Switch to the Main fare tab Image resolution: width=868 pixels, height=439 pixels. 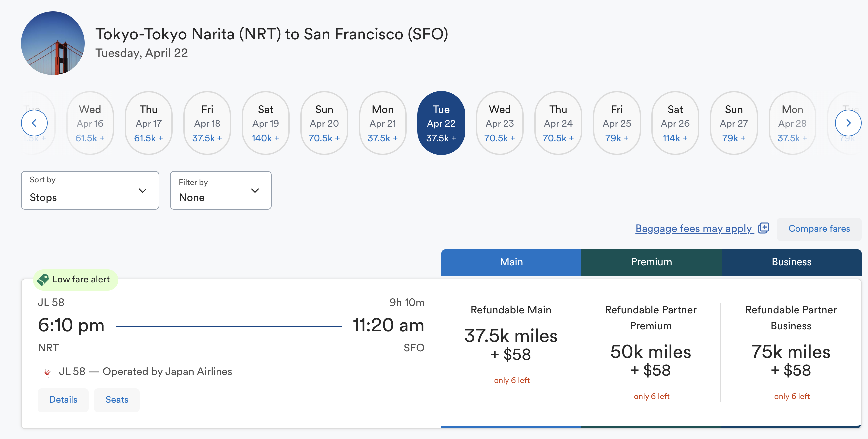point(511,262)
